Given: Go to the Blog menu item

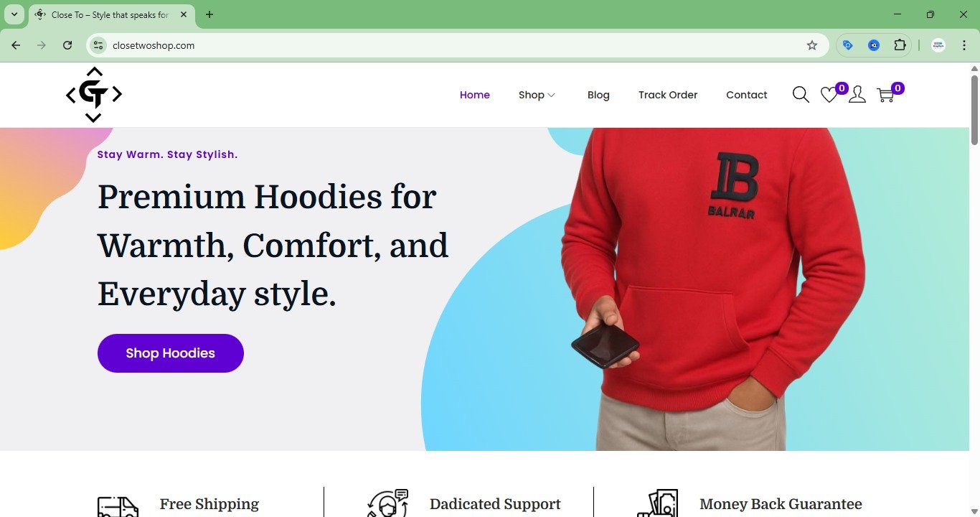Looking at the screenshot, I should coord(598,95).
